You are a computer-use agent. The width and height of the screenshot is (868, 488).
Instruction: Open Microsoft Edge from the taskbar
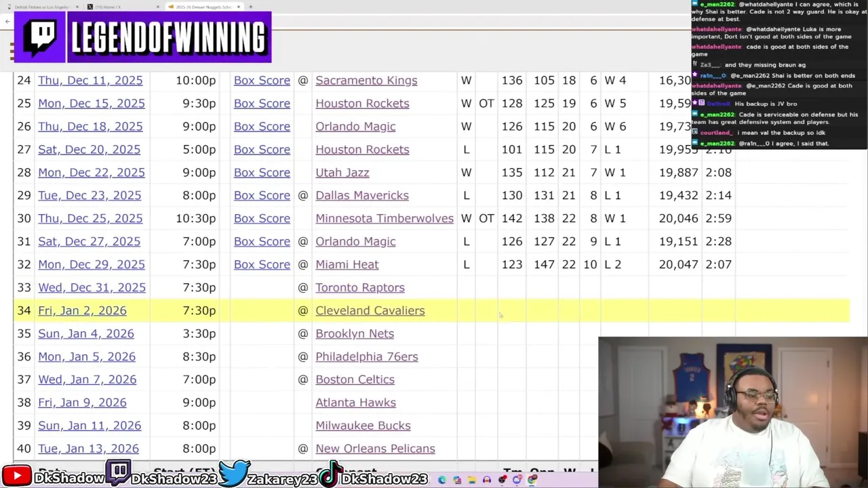[x=442, y=480]
